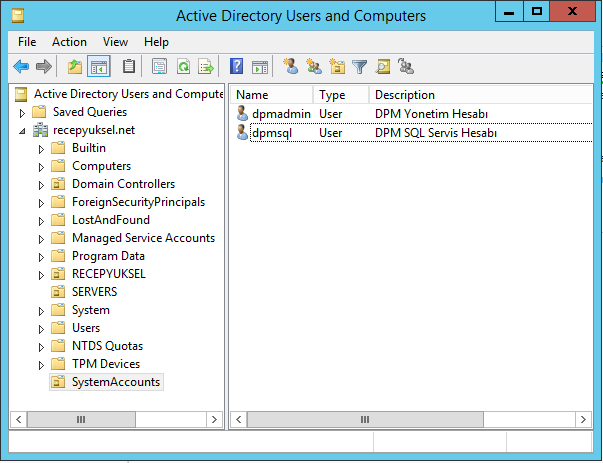Viewport: 603px width, 463px height.
Task: Click the user icon beside dpmsql
Action: (x=242, y=132)
